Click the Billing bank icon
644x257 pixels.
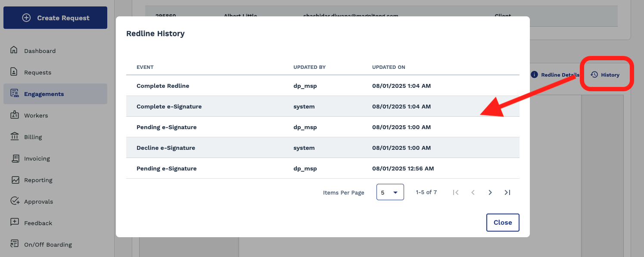[15, 136]
